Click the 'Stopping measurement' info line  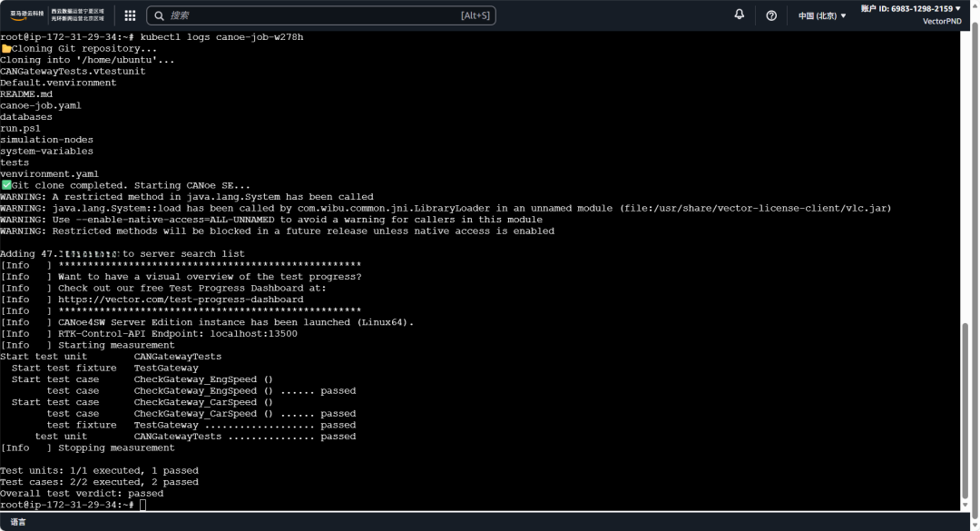pos(87,448)
